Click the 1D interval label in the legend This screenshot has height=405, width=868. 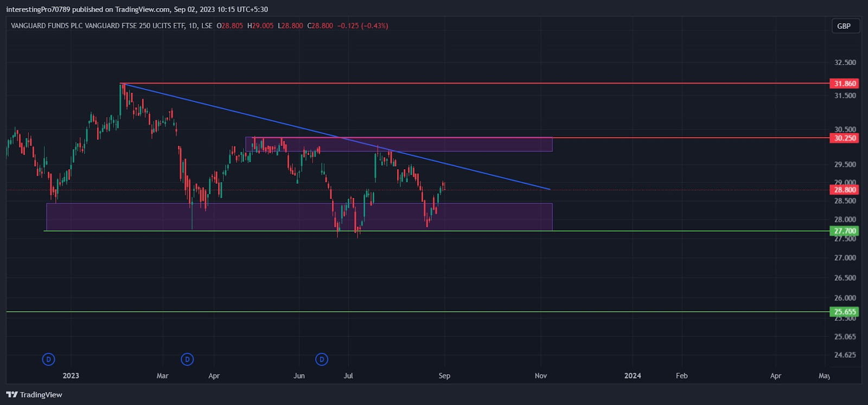pyautogui.click(x=193, y=25)
